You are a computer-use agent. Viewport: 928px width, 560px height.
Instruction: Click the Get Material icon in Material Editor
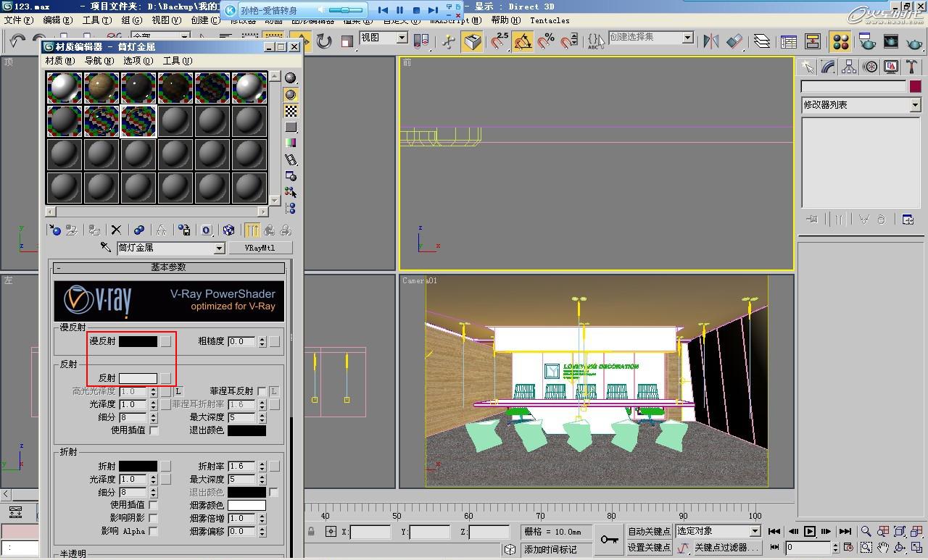pyautogui.click(x=54, y=230)
